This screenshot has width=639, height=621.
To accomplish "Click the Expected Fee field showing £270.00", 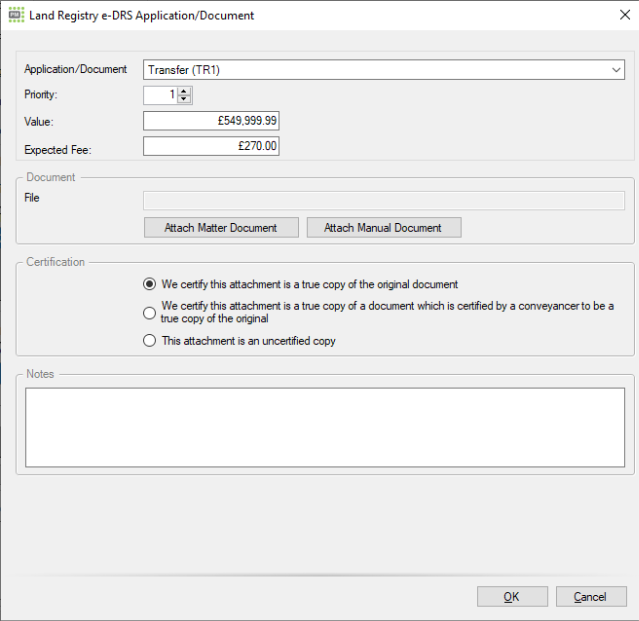I will click(211, 146).
